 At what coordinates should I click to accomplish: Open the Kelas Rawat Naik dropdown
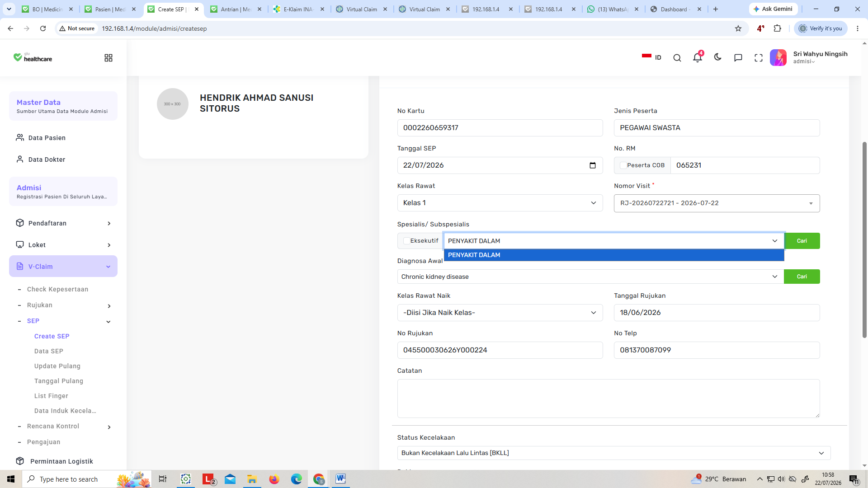tap(500, 313)
